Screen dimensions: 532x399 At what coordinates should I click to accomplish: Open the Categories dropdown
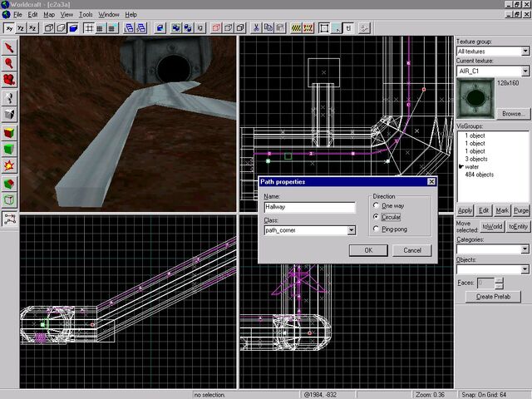click(x=525, y=249)
